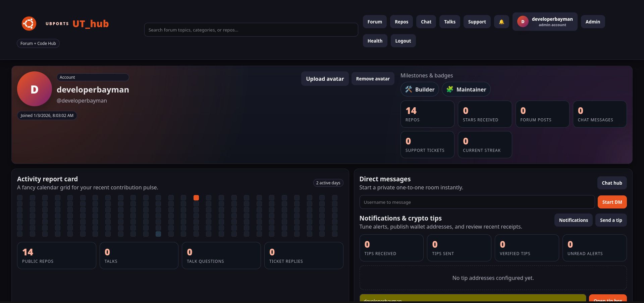Viewport: 644px width, 303px height.
Task: Open the notification bell icon
Action: point(501,22)
